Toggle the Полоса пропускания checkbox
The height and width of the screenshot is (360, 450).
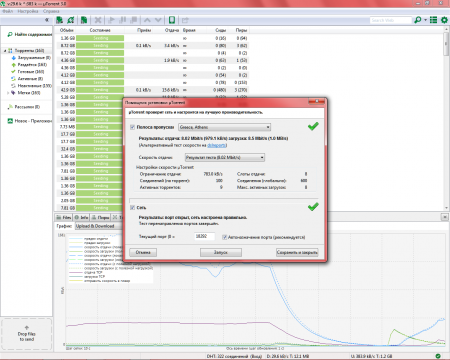(132, 127)
